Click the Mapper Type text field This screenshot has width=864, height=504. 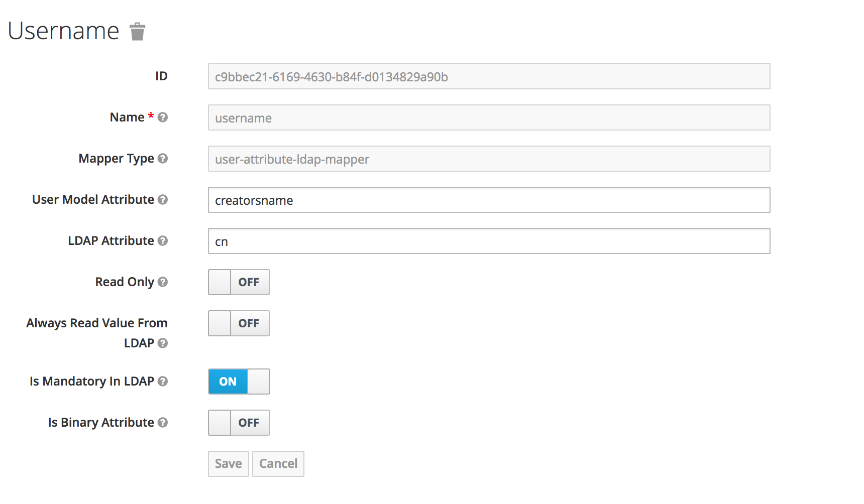(x=489, y=159)
